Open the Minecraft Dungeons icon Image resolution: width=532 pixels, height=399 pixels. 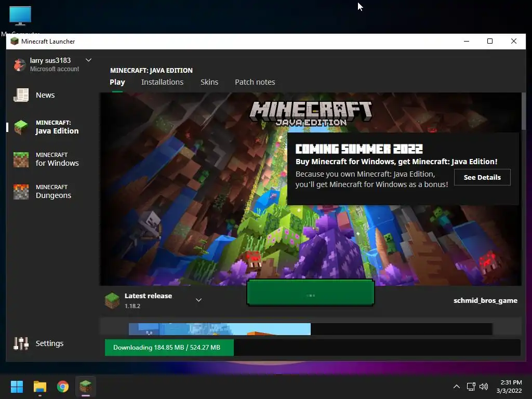click(x=21, y=192)
